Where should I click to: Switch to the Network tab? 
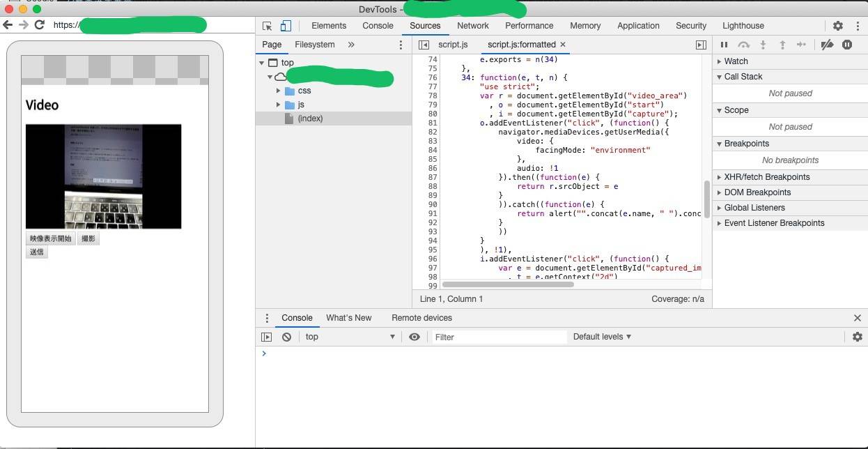[473, 26]
